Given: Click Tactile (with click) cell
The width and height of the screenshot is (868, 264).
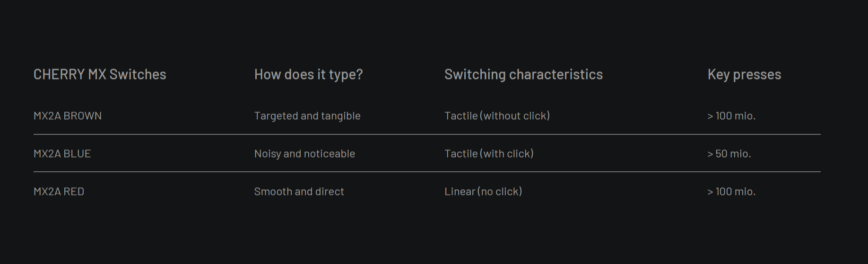Looking at the screenshot, I should (489, 154).
